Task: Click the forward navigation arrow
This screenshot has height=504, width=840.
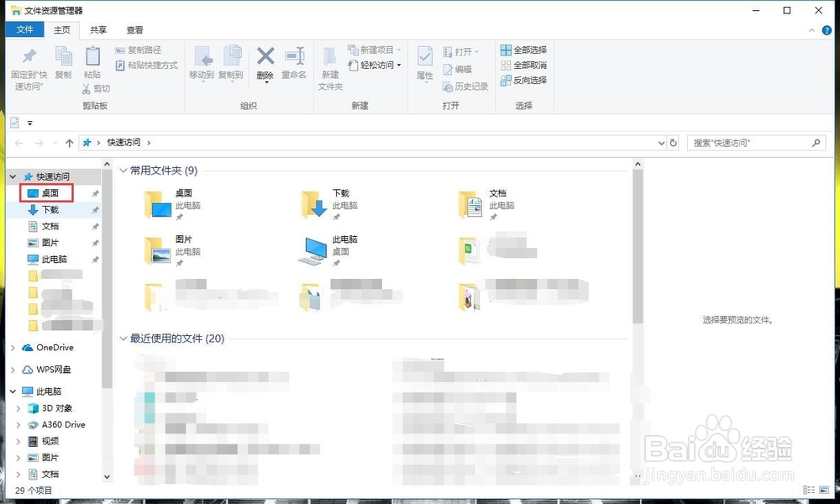Action: [39, 143]
